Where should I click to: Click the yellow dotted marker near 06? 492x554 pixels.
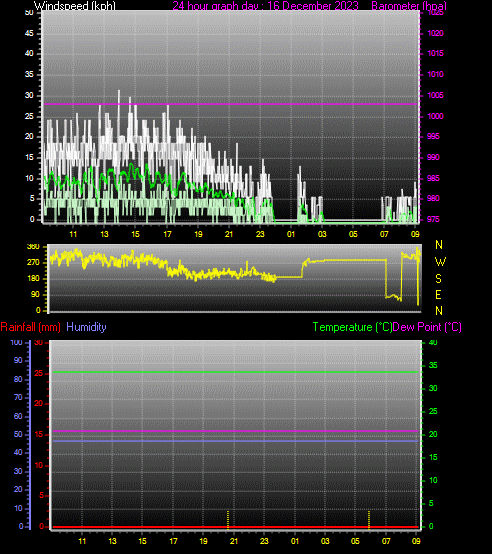pyautogui.click(x=369, y=520)
